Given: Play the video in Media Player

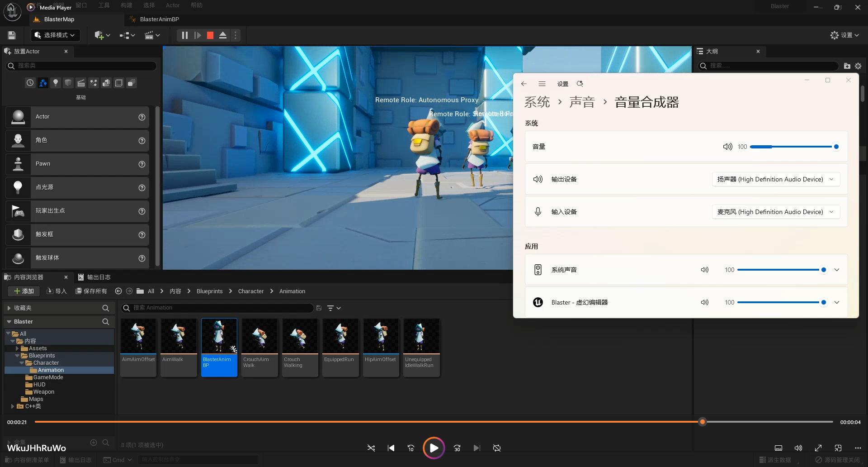Looking at the screenshot, I should [434, 448].
